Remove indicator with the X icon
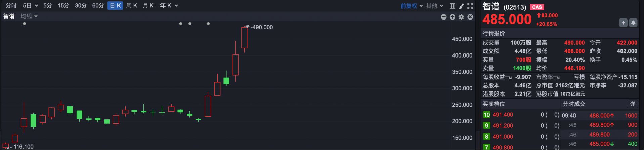Viewport: 644px width, 150px height. coord(470,17)
